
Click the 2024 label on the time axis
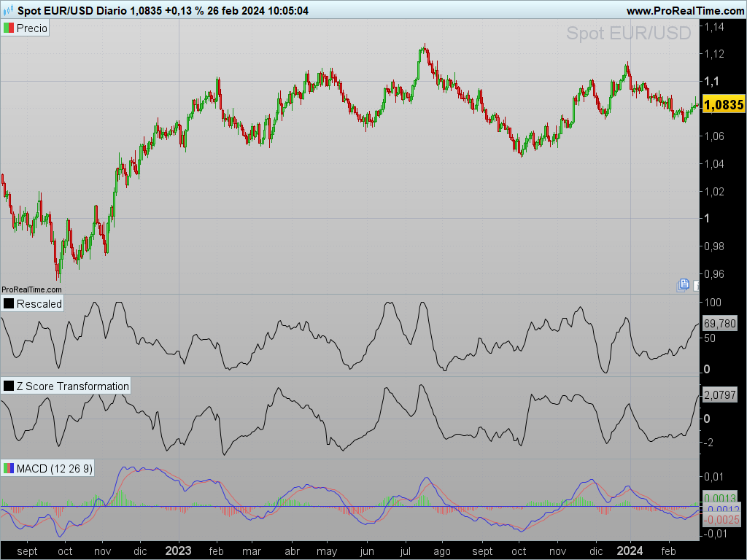point(630,551)
